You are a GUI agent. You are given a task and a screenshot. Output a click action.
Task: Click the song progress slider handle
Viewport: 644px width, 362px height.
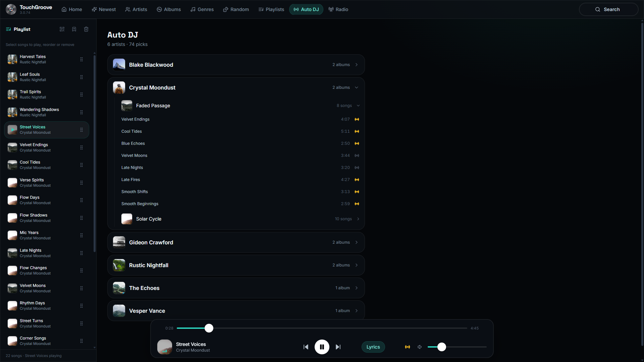click(209, 328)
